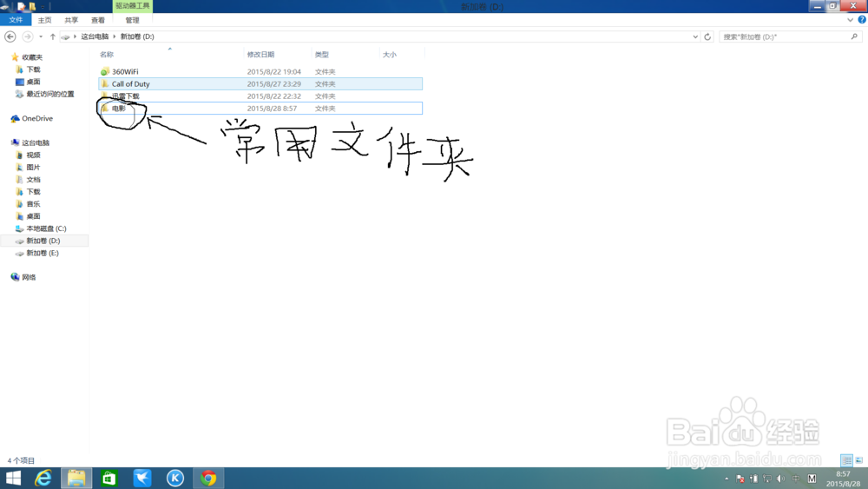Viewport: 868px width, 489px height.
Task: Open recent locations dropdown arrow
Action: (41, 36)
